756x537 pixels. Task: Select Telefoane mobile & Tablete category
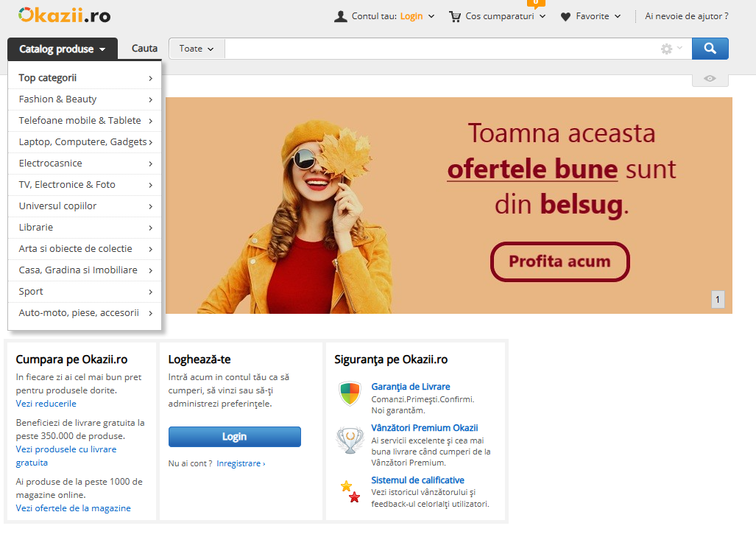point(85,121)
